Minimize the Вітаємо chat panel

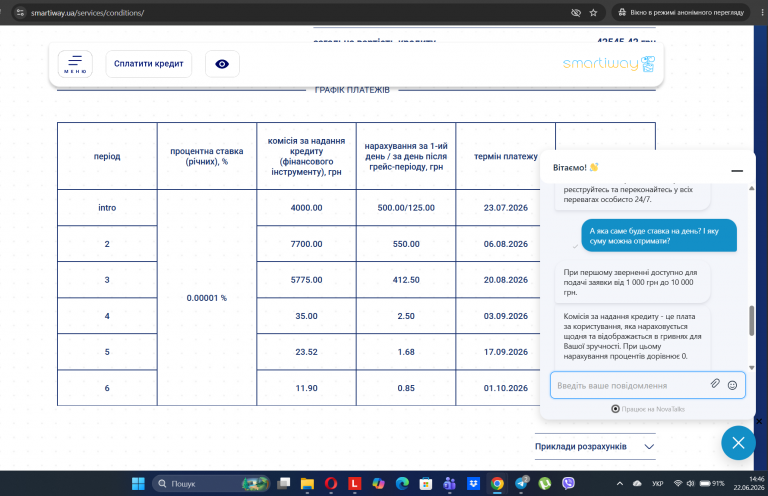737,170
